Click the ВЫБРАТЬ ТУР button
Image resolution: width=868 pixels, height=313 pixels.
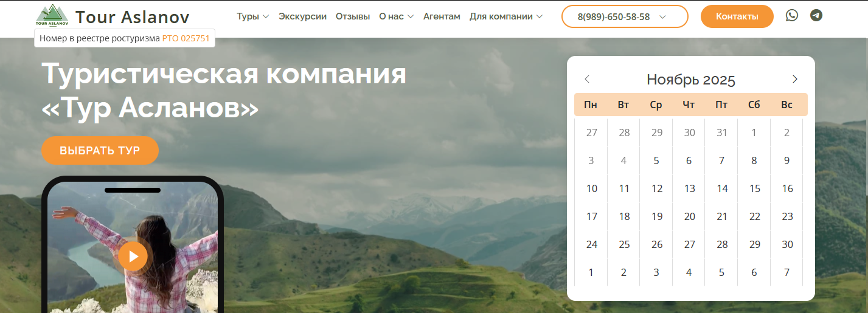pos(100,151)
